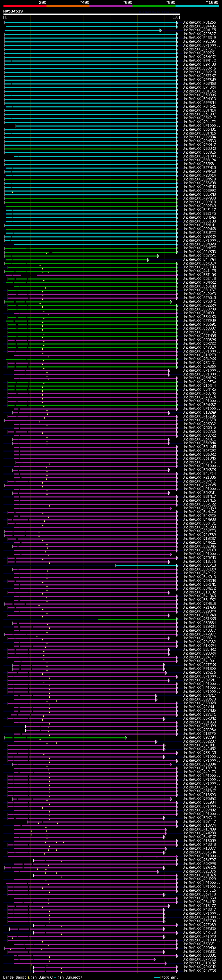Select hit label UniRef100_Q3HVK2
222x980 pixels.
pos(199,57)
